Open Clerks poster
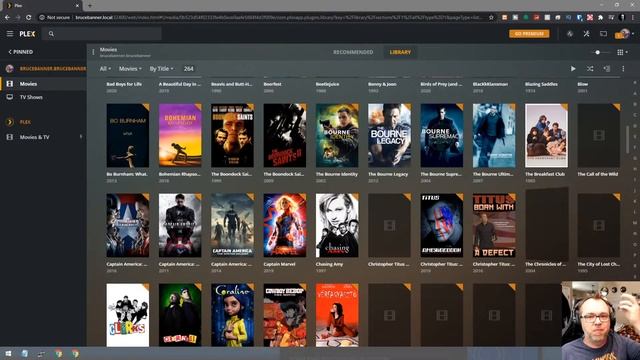This screenshot has height=360, width=640. pyautogui.click(x=128, y=315)
